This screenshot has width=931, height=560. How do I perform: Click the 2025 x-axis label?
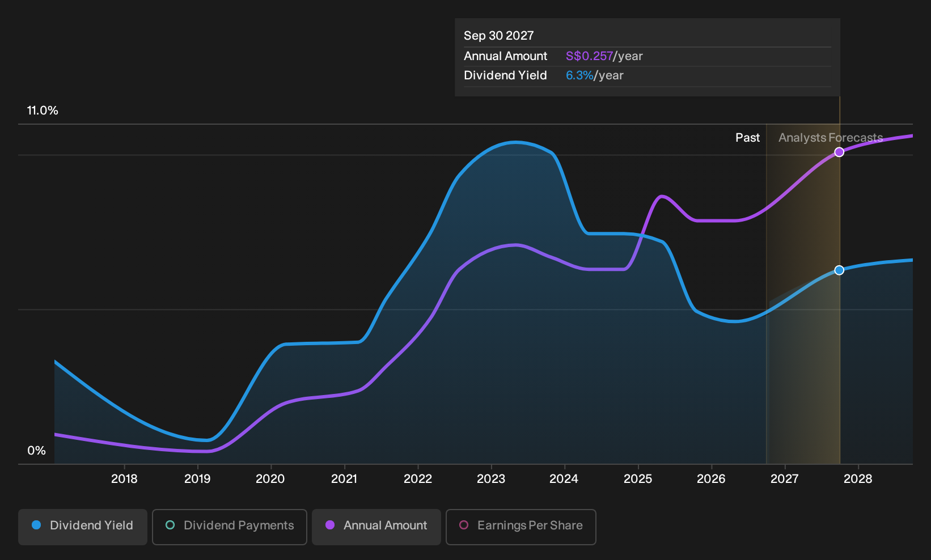[638, 479]
